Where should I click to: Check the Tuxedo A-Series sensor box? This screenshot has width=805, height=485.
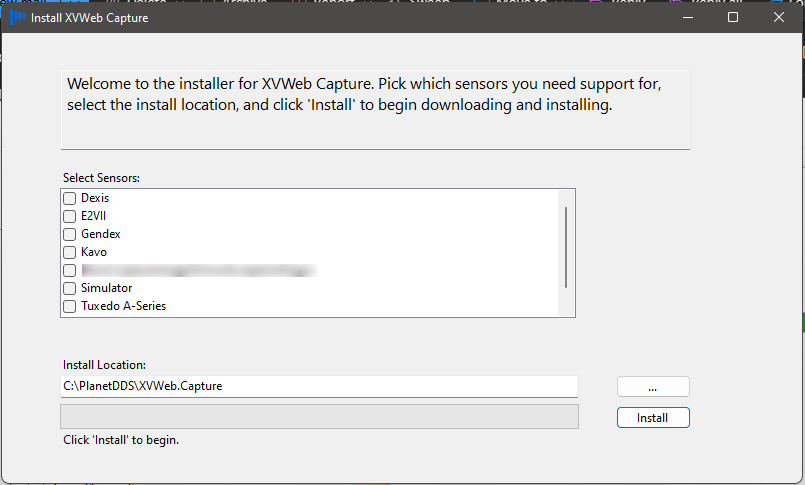click(70, 307)
